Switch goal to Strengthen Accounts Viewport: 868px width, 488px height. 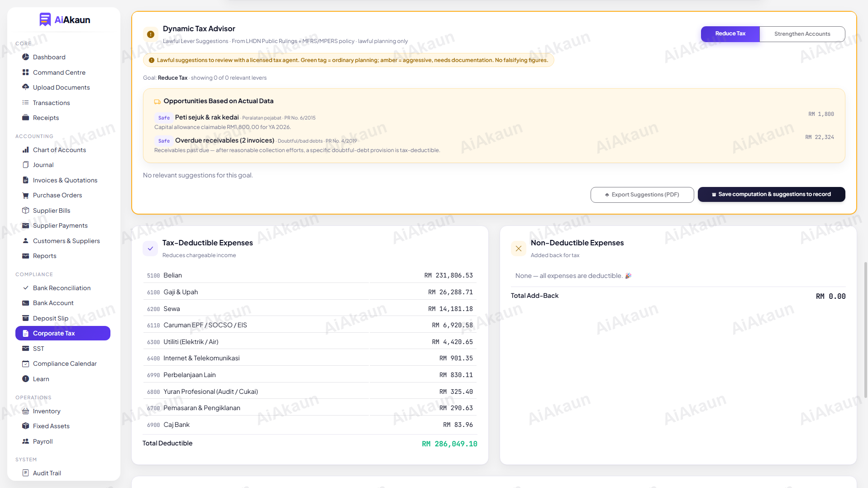point(802,34)
